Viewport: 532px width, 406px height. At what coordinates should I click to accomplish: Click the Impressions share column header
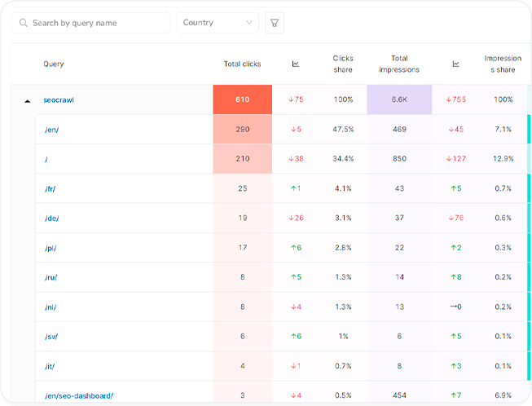coord(503,64)
